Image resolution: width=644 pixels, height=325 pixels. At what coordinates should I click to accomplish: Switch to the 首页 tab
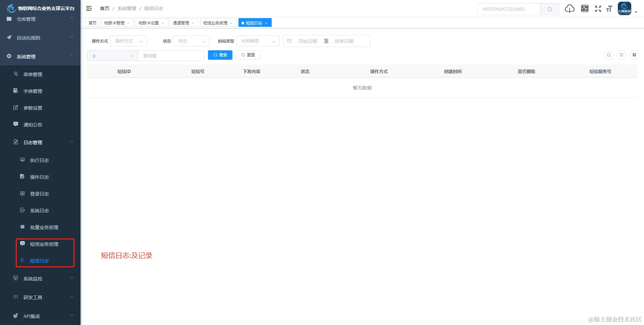tap(93, 23)
